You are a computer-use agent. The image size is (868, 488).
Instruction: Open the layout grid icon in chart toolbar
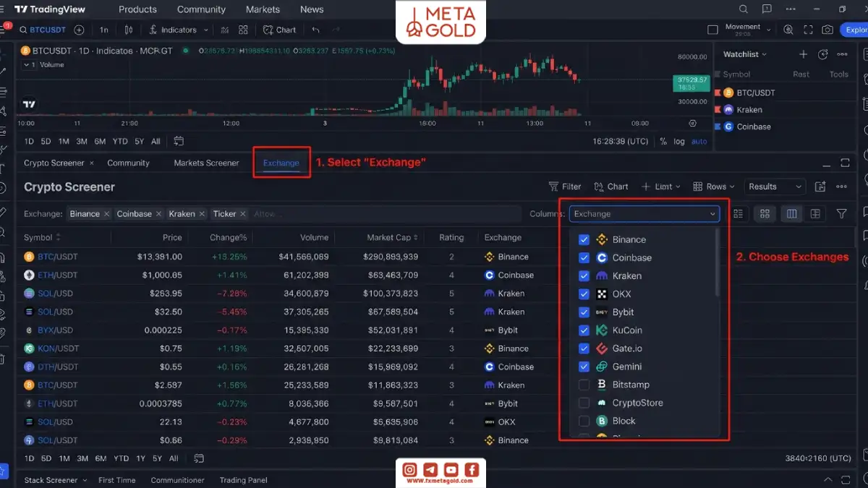pos(243,30)
